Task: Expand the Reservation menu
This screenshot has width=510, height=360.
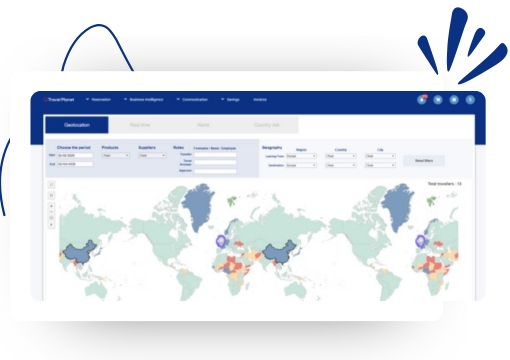Action: pyautogui.click(x=98, y=99)
